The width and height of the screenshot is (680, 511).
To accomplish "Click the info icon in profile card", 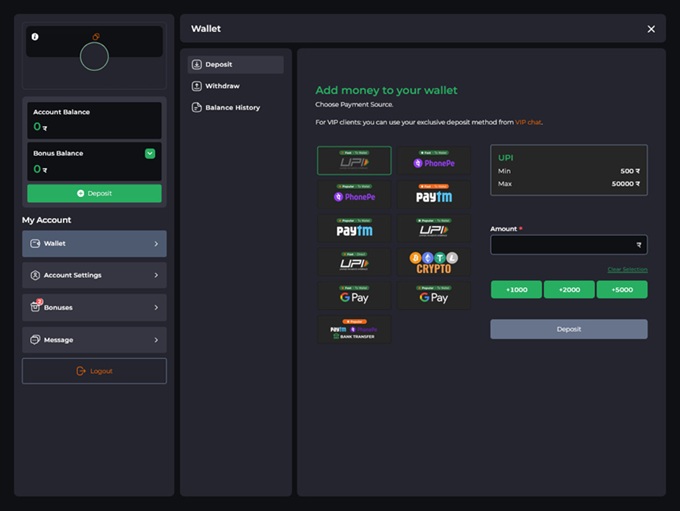I will tap(35, 37).
